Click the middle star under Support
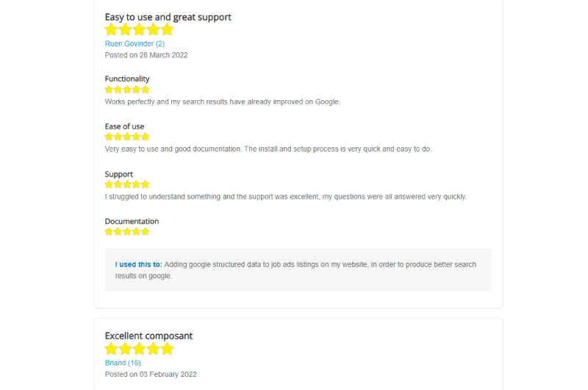588x390 pixels. coord(127,184)
